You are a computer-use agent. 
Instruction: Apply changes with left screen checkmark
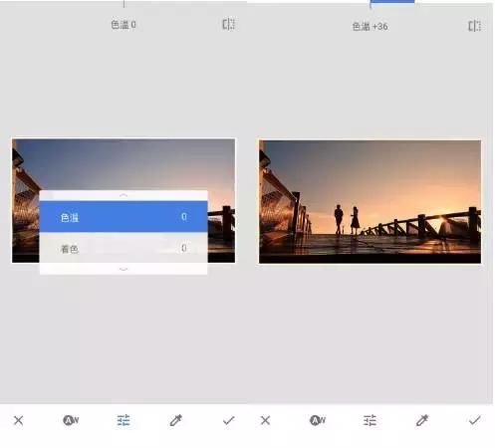point(229,420)
